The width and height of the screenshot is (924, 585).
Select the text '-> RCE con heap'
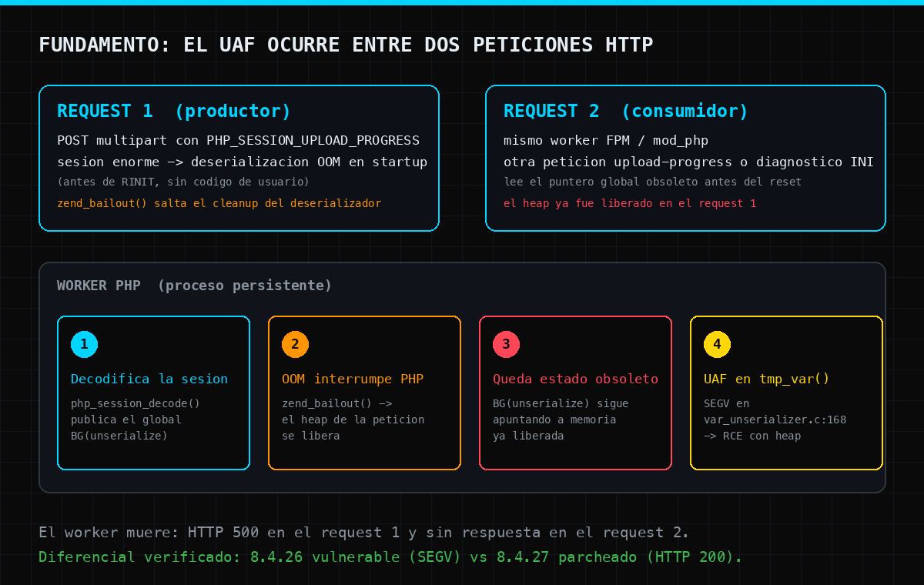(x=752, y=436)
